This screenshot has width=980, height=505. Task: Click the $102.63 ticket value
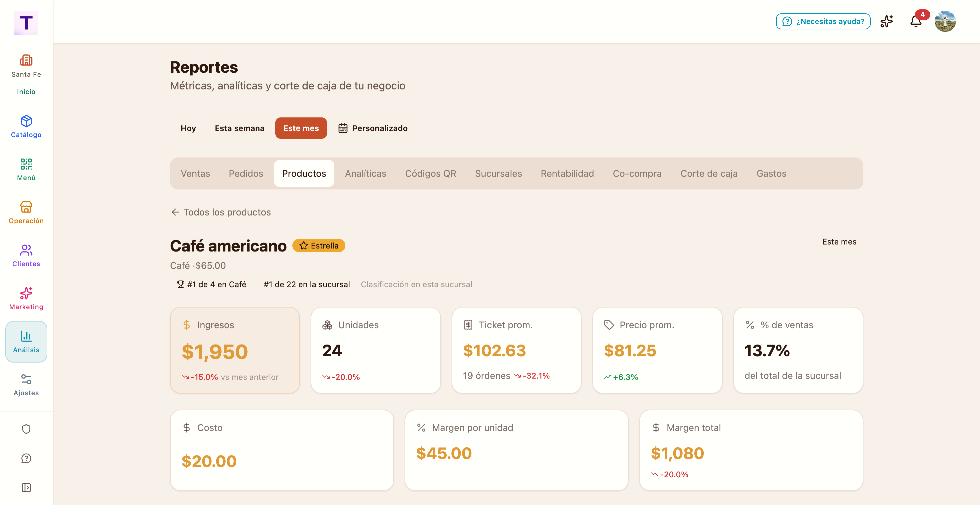click(494, 351)
